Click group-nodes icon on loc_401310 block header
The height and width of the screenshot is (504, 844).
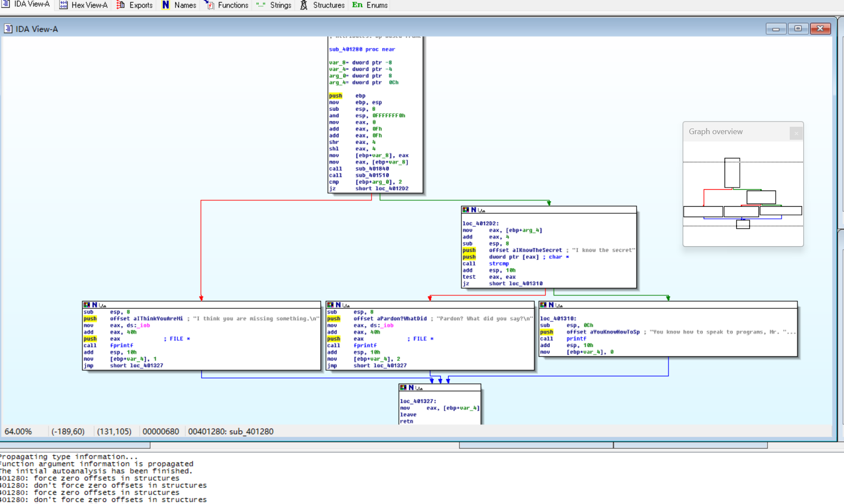point(559,305)
